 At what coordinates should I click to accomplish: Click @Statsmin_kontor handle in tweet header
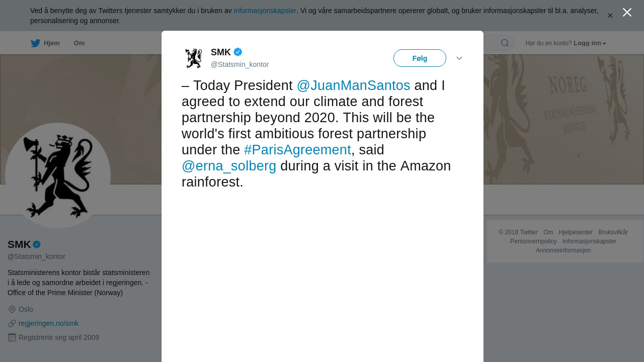click(239, 64)
